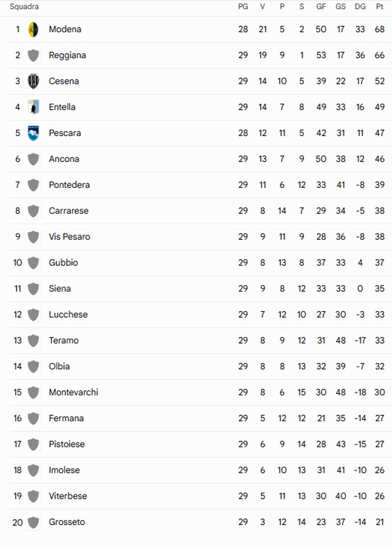Open the Lucchese team entry

68,314
